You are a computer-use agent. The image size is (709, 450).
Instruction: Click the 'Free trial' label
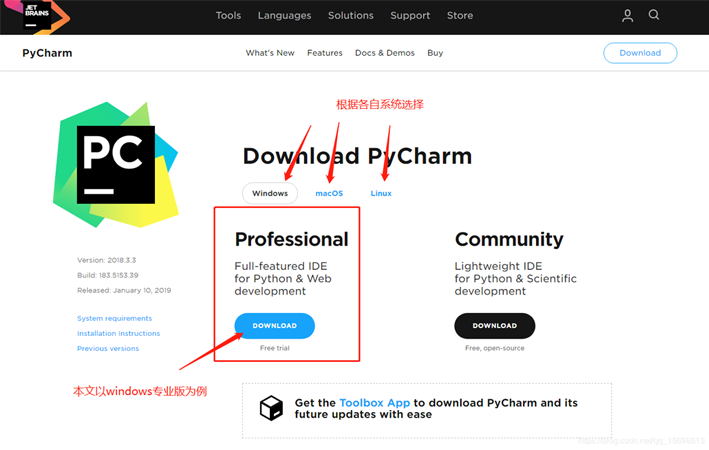pos(274,348)
